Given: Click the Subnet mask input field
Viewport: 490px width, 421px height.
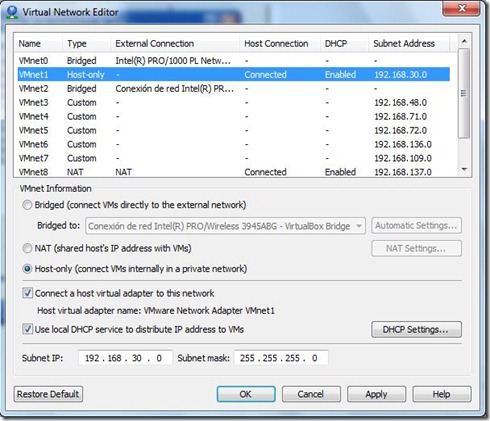Looking at the screenshot, I should click(x=281, y=358).
